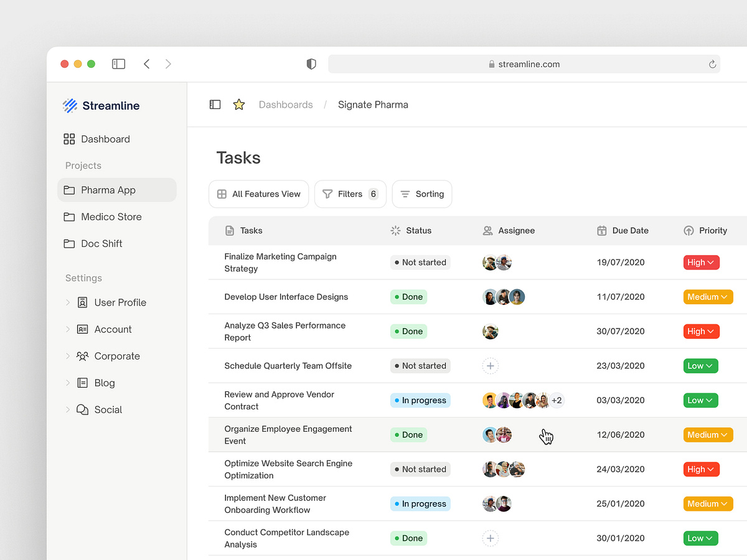Select Blog in the Settings sidebar
The image size is (747, 560).
(x=105, y=383)
